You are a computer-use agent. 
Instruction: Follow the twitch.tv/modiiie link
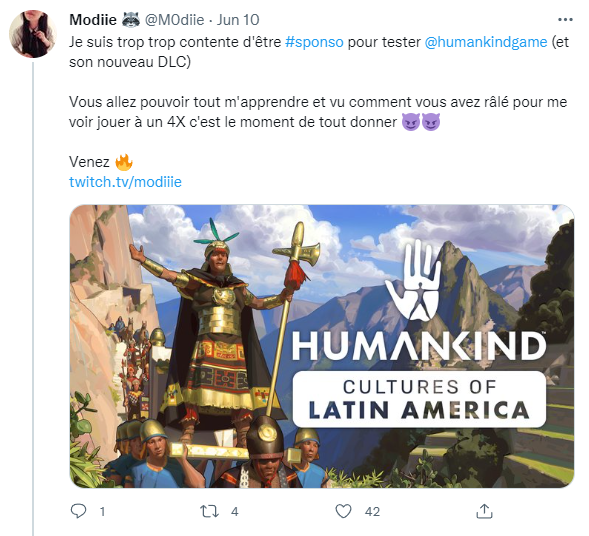coord(125,182)
